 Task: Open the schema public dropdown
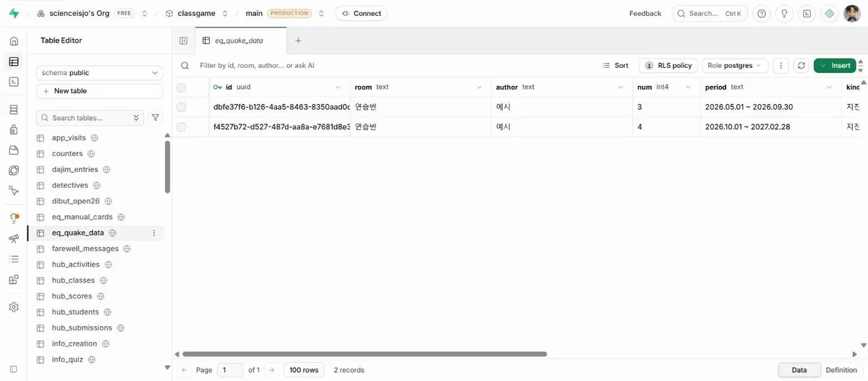[99, 72]
